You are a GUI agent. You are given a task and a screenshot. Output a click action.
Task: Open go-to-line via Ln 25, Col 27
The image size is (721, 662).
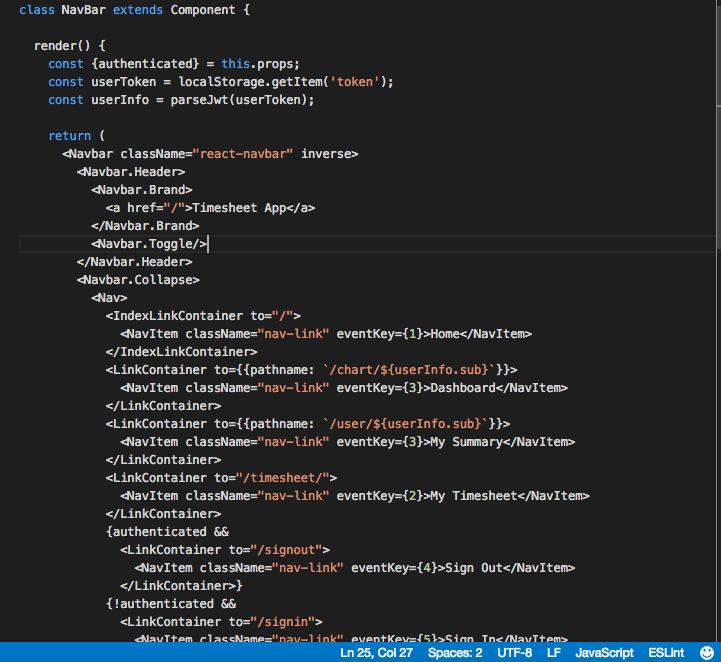point(376,652)
